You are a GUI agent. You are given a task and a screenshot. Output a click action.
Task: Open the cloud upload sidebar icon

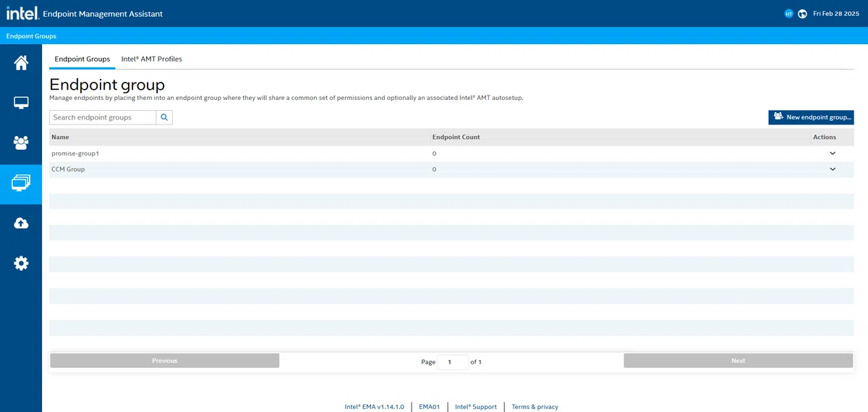point(21,223)
